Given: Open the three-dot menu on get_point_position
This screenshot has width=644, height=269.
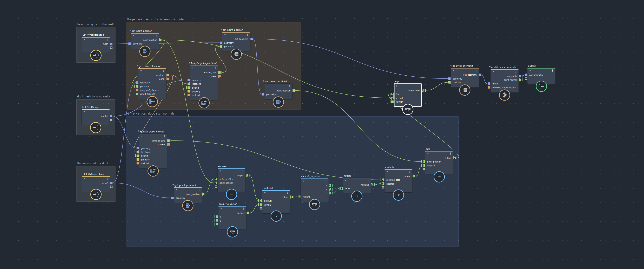Looking at the screenshot, I should [x=156, y=36].
